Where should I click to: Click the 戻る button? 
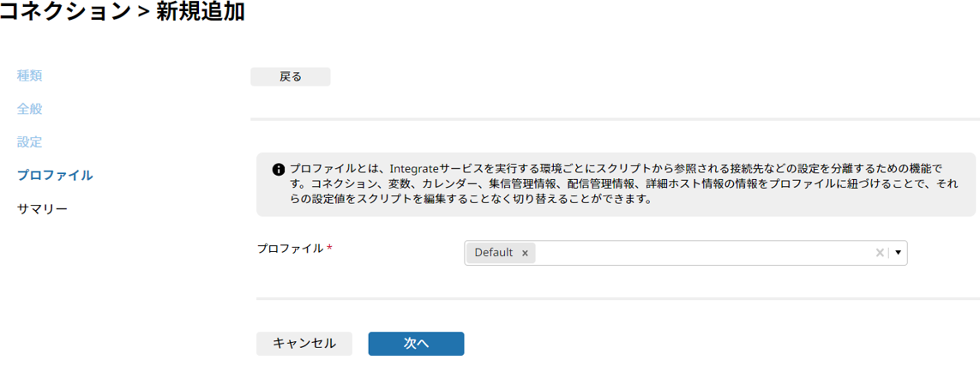coord(290,77)
